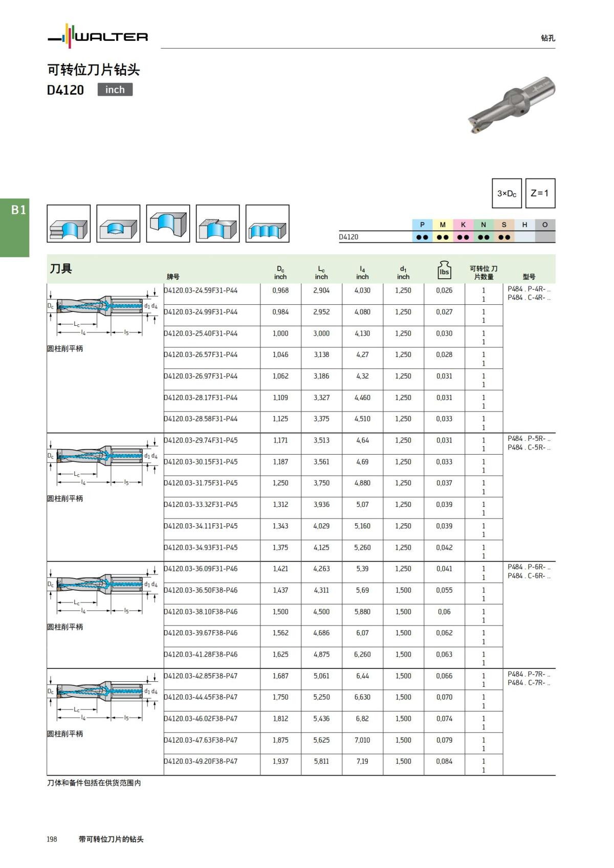Click the lbs weight icon in table header
Viewport: 614px width, 868px height.
[444, 270]
